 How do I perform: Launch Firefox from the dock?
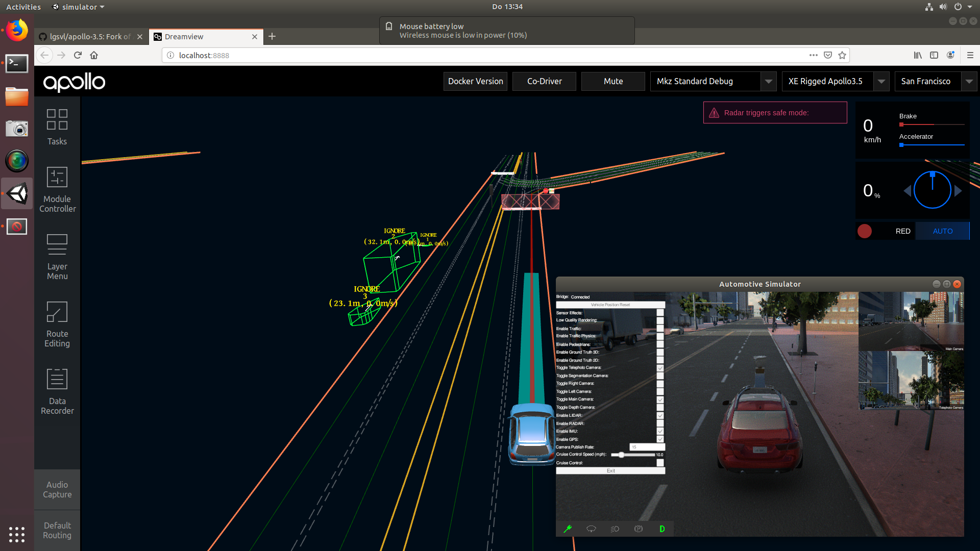click(17, 31)
